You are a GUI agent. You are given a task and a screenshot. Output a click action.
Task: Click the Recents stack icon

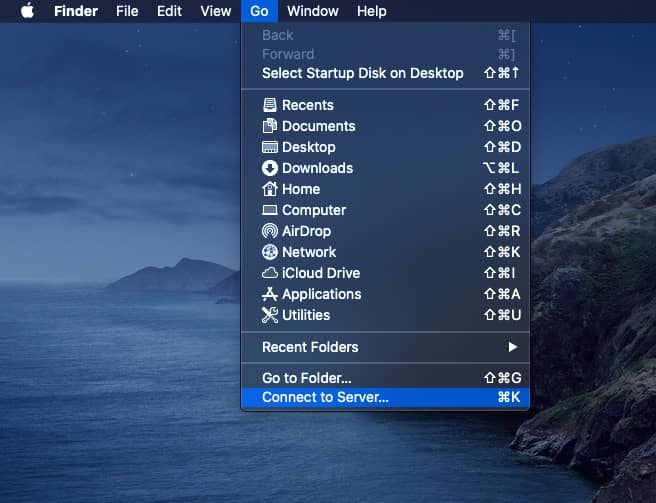tap(269, 105)
